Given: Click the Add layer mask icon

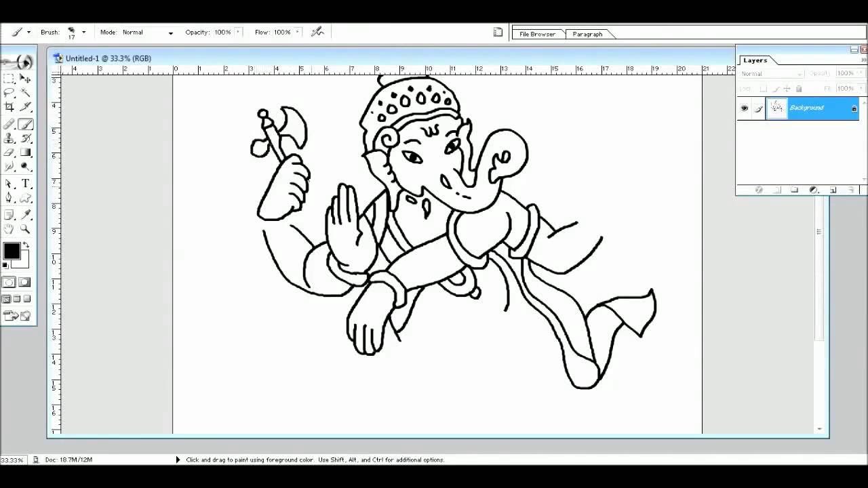Looking at the screenshot, I should click(x=776, y=190).
